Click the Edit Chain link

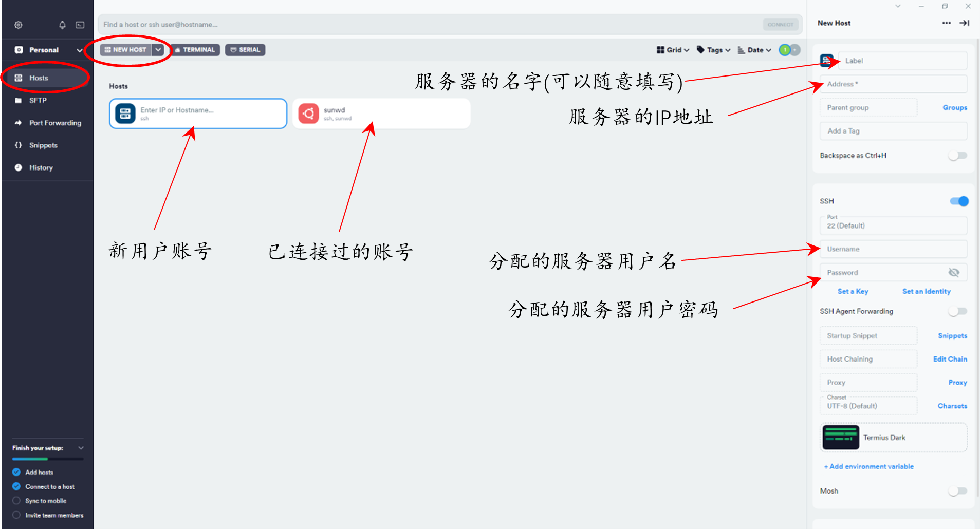[x=950, y=359]
